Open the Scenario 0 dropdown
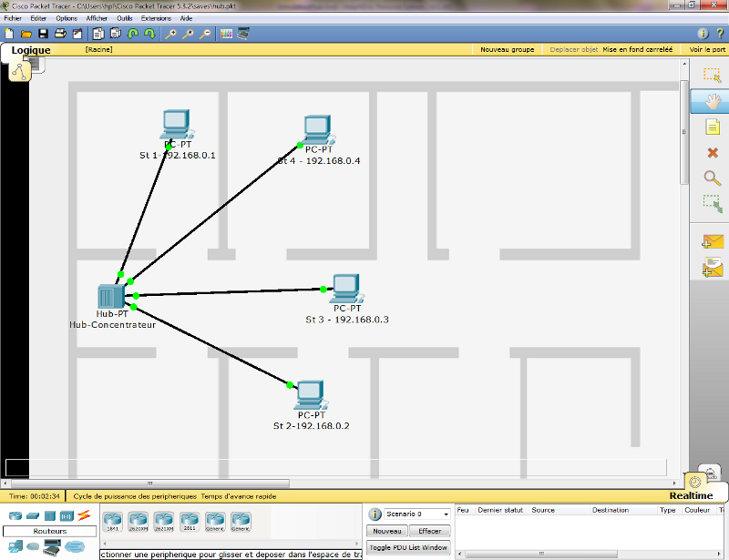Viewport: 729px width, 560px height. (x=417, y=514)
